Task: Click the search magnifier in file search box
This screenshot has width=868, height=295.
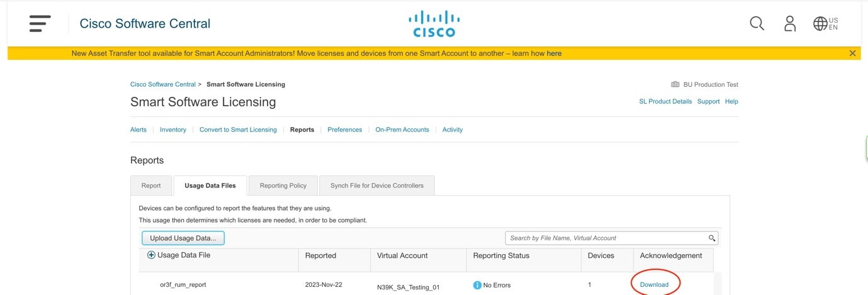Action: pos(712,238)
